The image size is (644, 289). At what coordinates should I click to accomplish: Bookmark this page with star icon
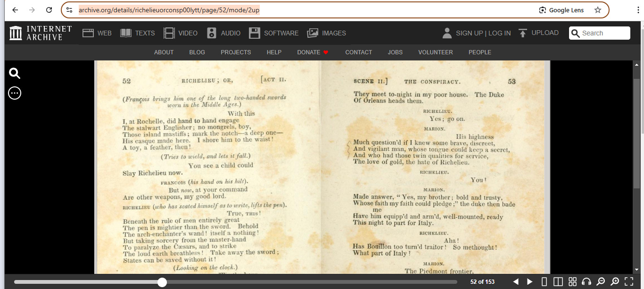598,10
